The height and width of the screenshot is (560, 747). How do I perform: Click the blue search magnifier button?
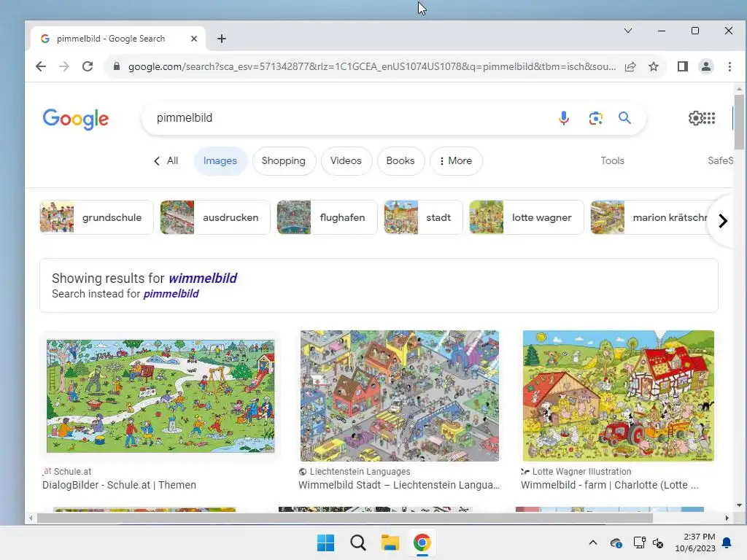pos(624,117)
